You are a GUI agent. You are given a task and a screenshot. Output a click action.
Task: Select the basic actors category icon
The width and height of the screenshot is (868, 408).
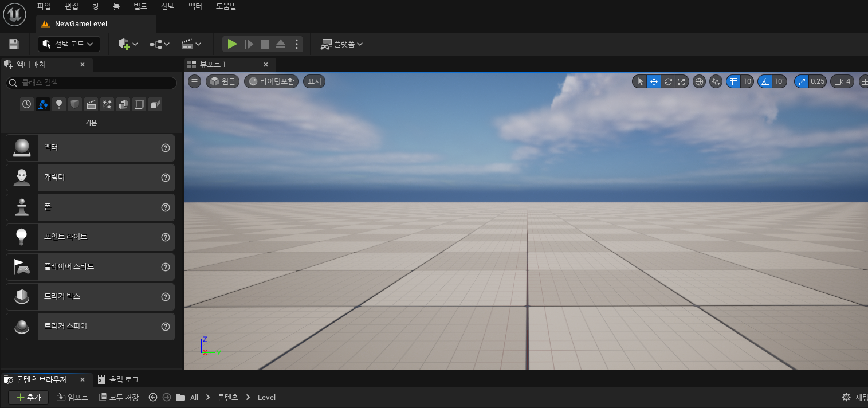click(43, 104)
